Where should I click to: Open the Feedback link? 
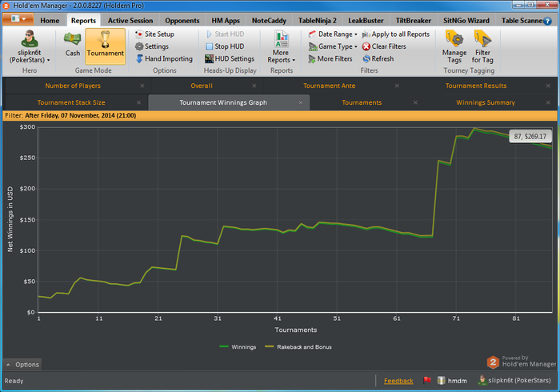[x=398, y=381]
